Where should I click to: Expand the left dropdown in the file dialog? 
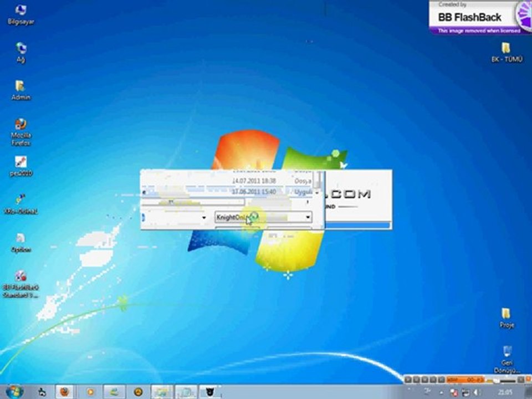(x=204, y=217)
